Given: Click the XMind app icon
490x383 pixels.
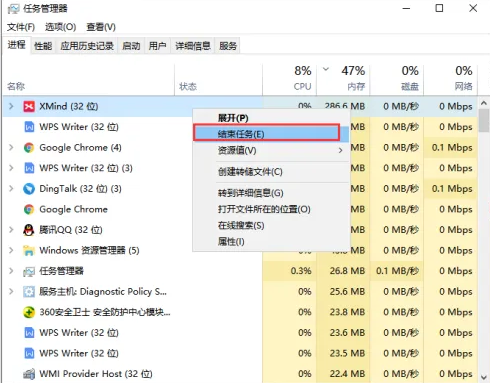Looking at the screenshot, I should [x=29, y=106].
